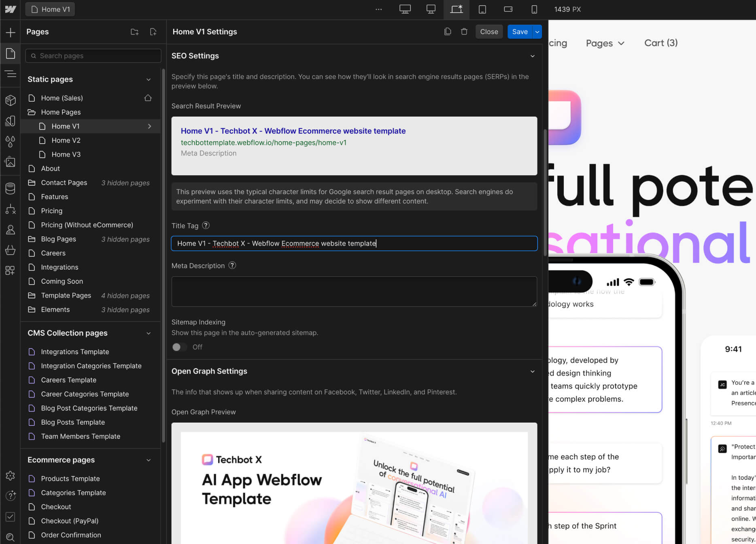The image size is (756, 544).
Task: Collapse the Open Graph Settings section
Action: point(532,371)
